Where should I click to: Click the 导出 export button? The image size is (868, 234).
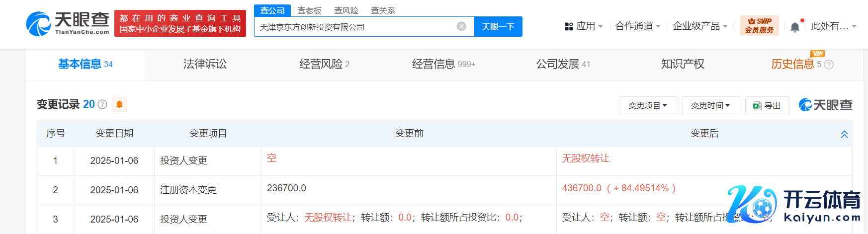point(767,106)
